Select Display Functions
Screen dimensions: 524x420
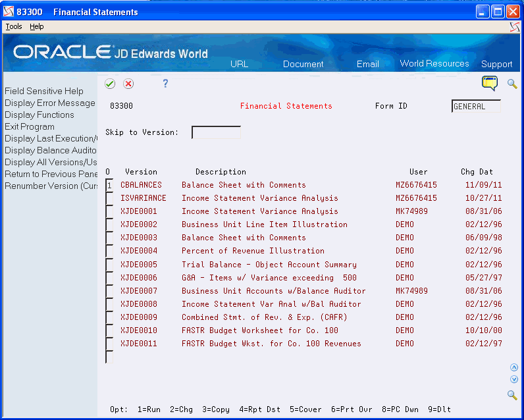(39, 115)
